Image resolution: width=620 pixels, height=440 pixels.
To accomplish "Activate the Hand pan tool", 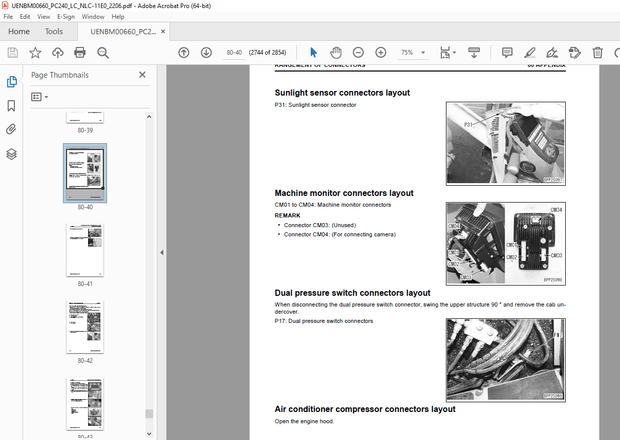I will pos(336,52).
